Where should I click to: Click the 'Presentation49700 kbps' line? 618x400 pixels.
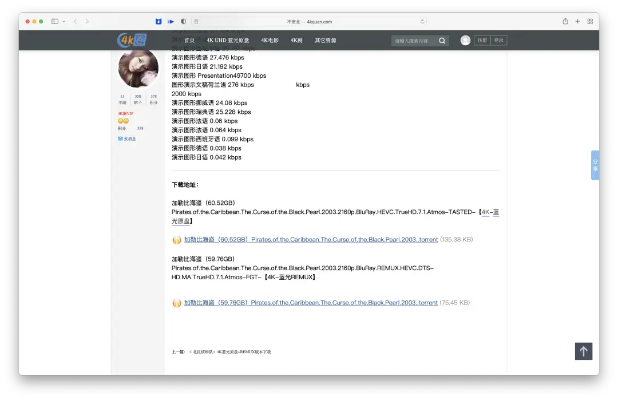pyautogui.click(x=219, y=76)
